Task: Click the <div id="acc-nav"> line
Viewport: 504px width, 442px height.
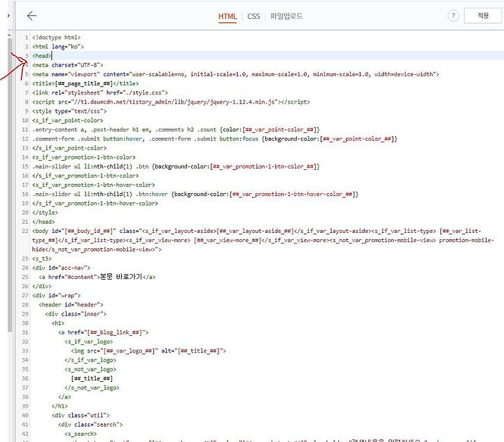Action: point(61,268)
